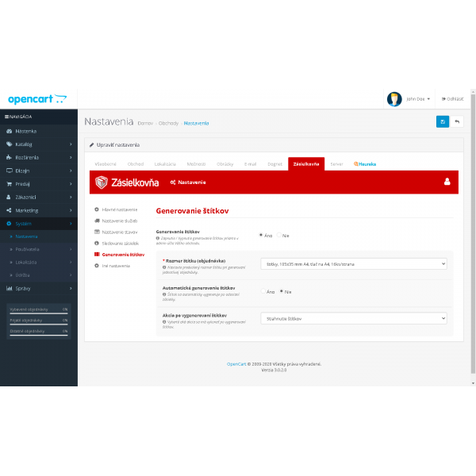Click the user account icon in red banner
The width and height of the screenshot is (476, 476).
click(x=447, y=182)
